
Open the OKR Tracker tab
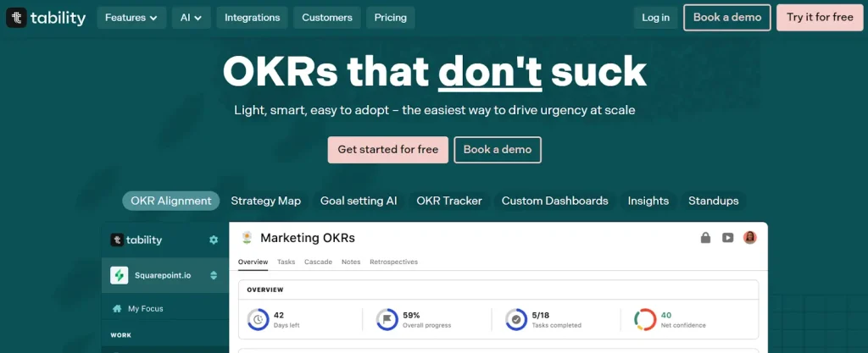pos(449,201)
